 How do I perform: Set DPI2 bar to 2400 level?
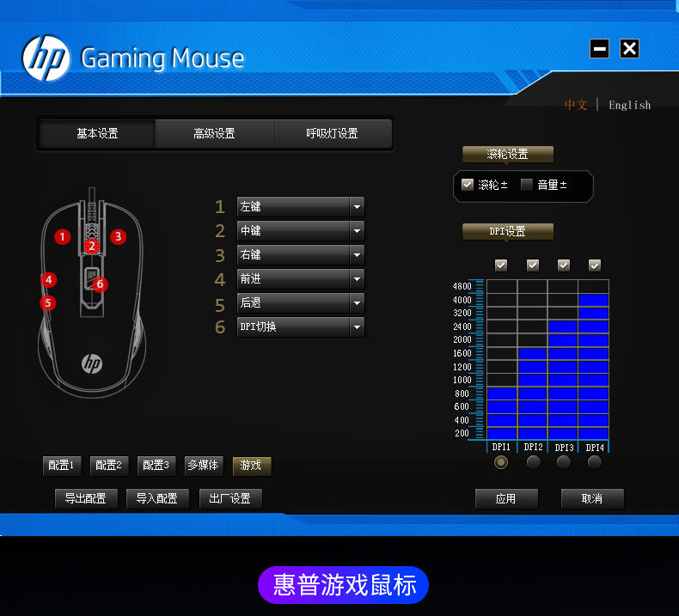click(x=533, y=326)
